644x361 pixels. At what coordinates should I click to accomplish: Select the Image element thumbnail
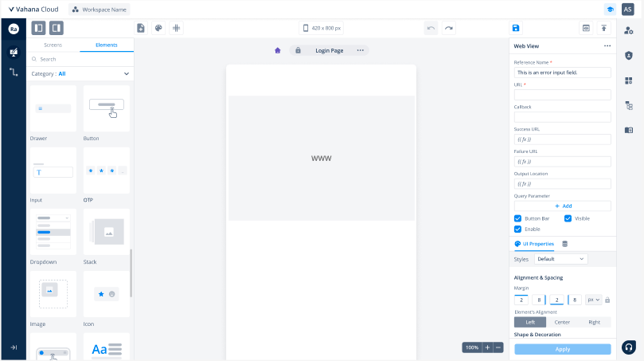tap(53, 294)
